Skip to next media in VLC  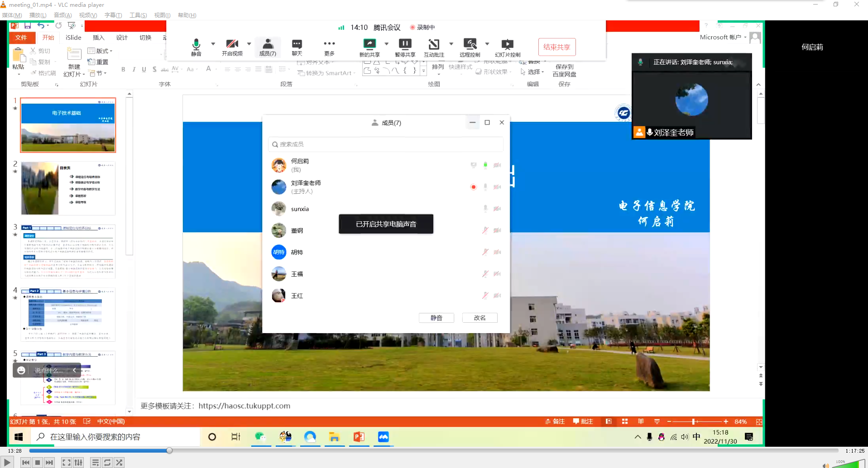point(49,462)
